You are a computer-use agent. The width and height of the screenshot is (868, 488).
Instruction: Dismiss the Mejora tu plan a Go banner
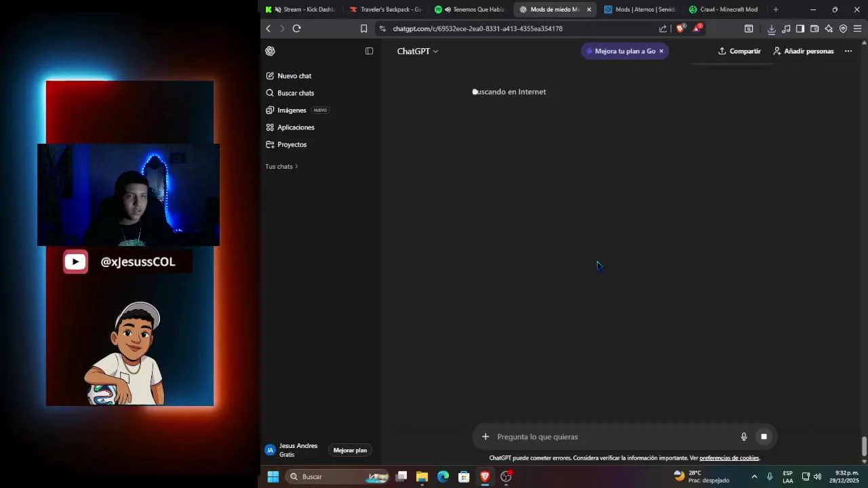tap(661, 51)
